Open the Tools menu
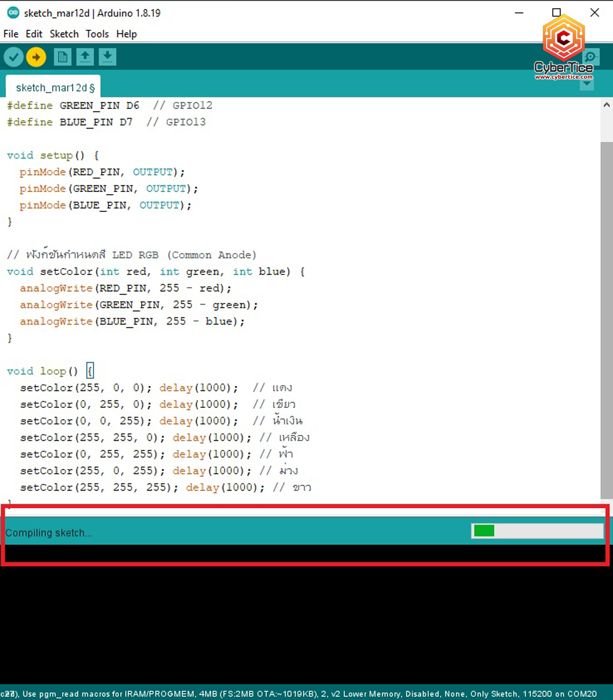The width and height of the screenshot is (613, 700). [x=97, y=34]
